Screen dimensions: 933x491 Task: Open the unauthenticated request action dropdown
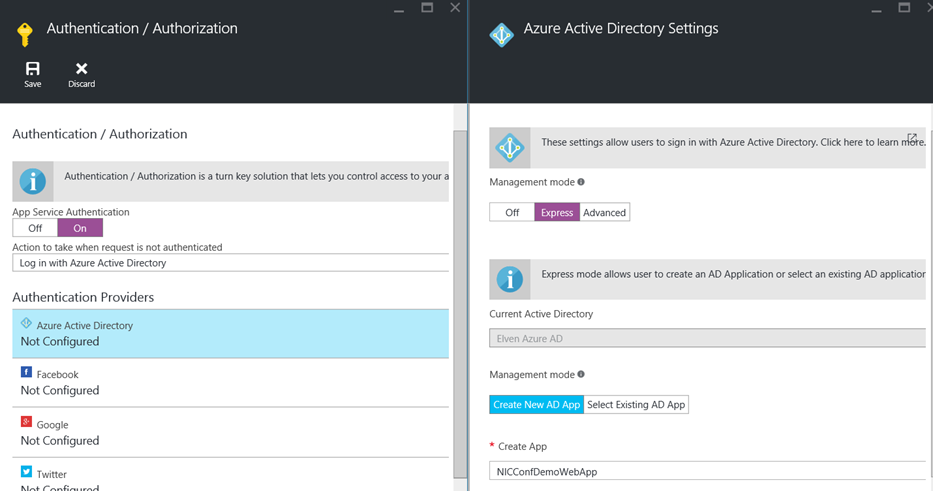pyautogui.click(x=231, y=263)
